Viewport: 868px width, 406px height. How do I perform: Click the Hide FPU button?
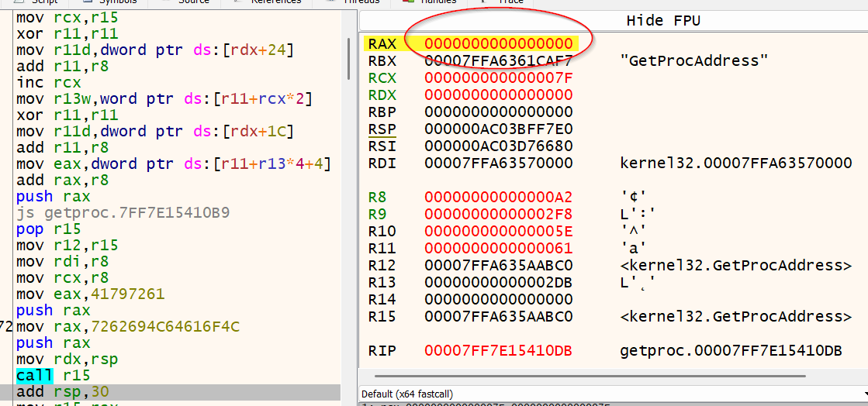662,21
